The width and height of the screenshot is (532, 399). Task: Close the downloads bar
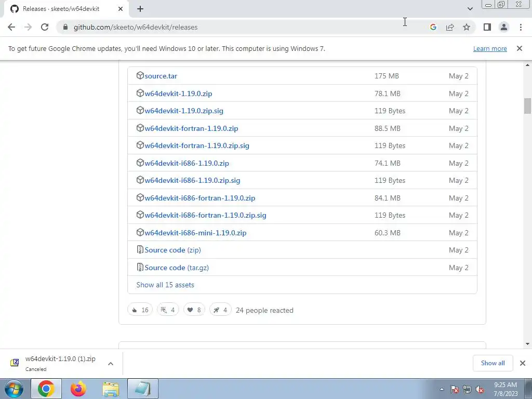[x=523, y=363]
